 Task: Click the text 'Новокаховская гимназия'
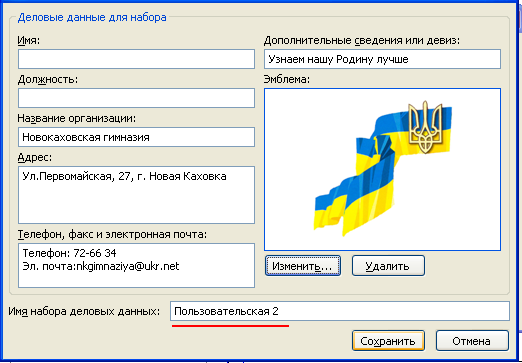coord(86,137)
